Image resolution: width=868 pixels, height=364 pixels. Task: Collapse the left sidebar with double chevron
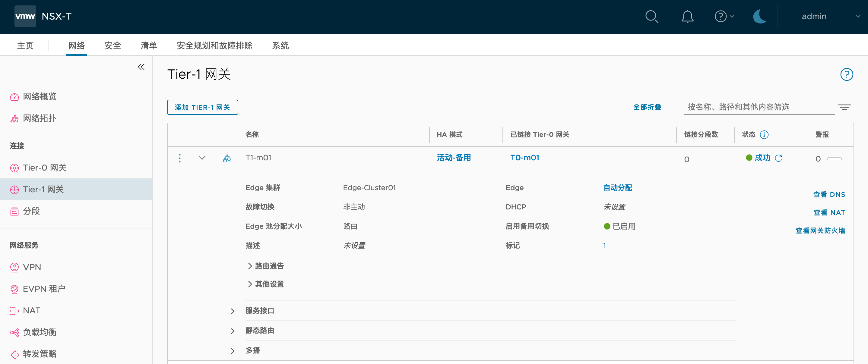(x=141, y=67)
